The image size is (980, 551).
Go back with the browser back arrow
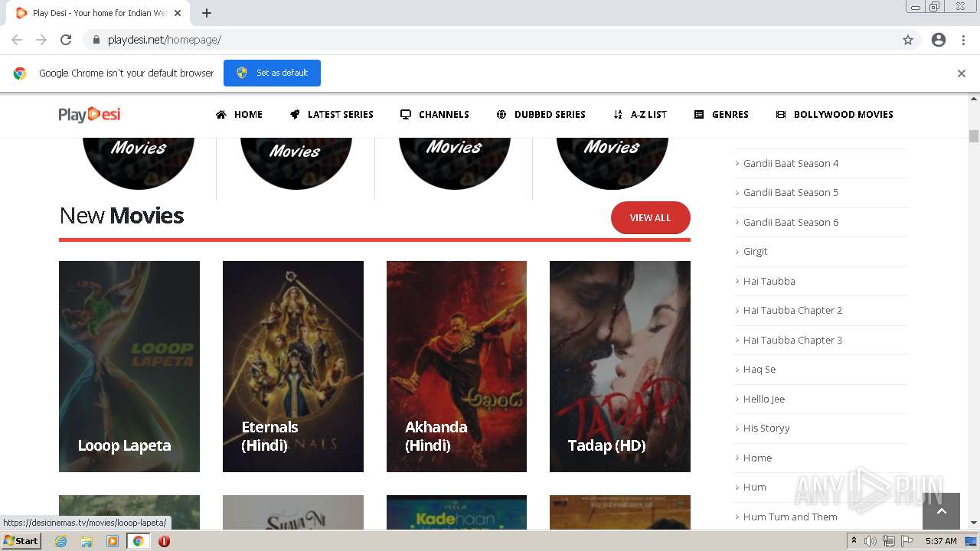[17, 40]
